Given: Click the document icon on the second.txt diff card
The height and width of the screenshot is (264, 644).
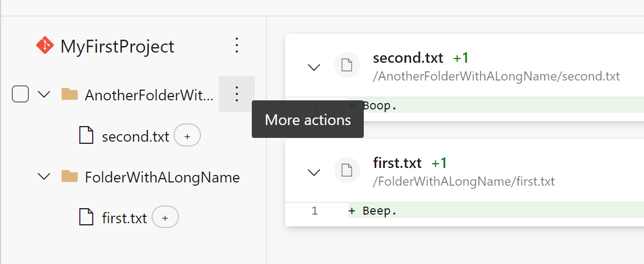Looking at the screenshot, I should pyautogui.click(x=347, y=66).
